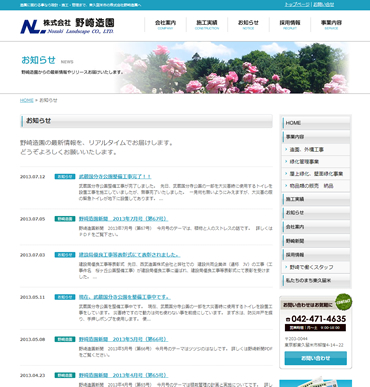Click the date text 2013.05.11

pos(32,297)
